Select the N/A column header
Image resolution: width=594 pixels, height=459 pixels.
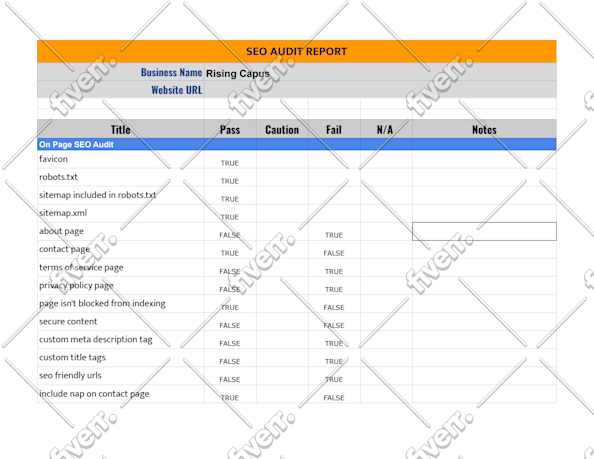coord(386,130)
